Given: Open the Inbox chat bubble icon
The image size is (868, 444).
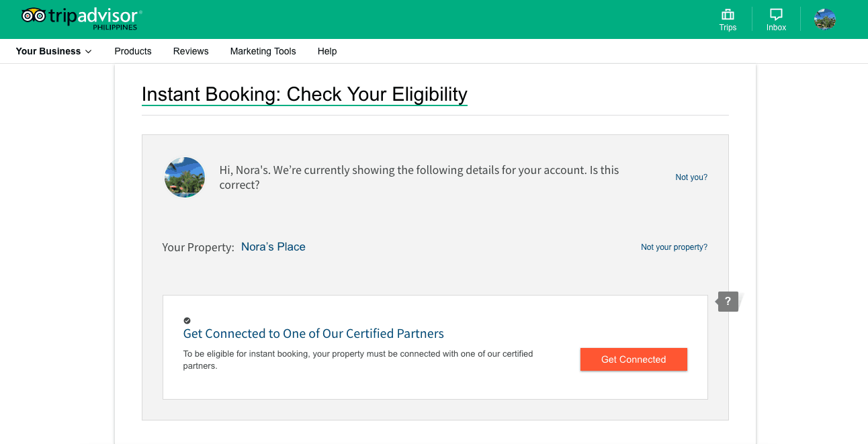Looking at the screenshot, I should pyautogui.click(x=776, y=15).
